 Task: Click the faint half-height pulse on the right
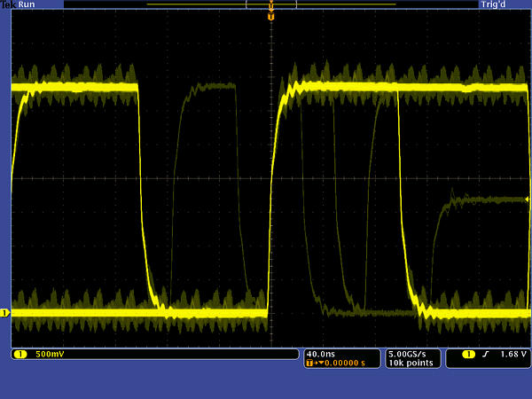479,200
